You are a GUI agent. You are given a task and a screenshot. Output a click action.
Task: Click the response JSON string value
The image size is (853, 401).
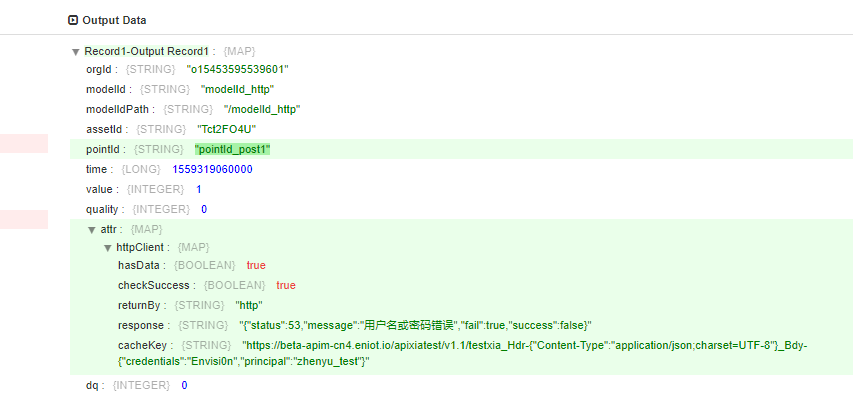click(x=416, y=325)
